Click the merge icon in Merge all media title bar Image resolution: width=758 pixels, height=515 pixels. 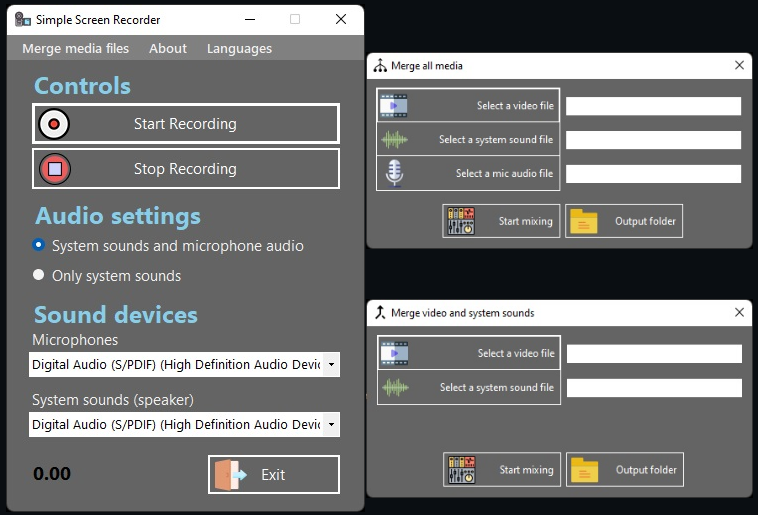click(x=380, y=66)
